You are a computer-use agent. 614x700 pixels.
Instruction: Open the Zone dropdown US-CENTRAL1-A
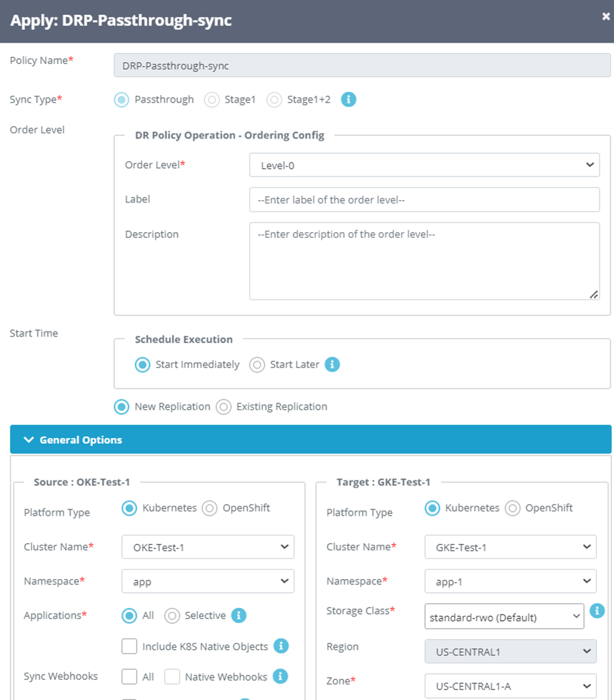click(511, 686)
